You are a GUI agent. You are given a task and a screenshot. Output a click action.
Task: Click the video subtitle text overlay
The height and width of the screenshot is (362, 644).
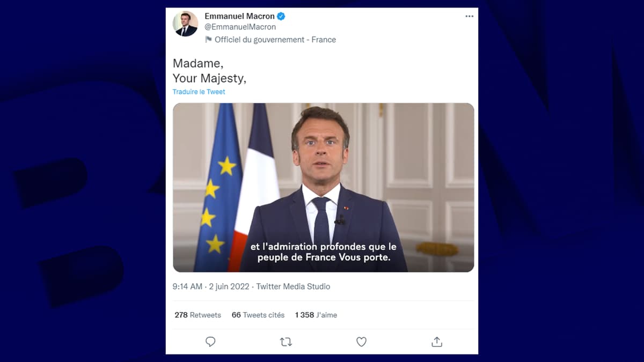coord(324,252)
